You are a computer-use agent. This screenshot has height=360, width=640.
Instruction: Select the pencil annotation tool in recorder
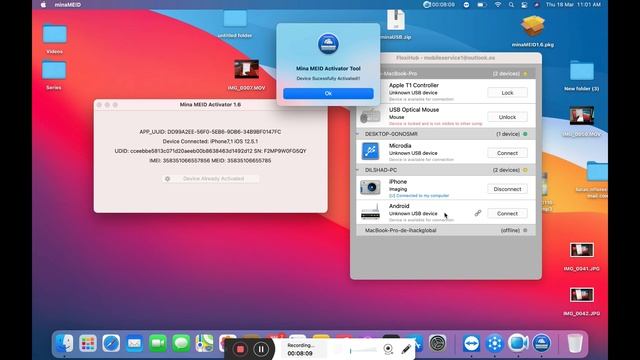pyautogui.click(x=406, y=349)
